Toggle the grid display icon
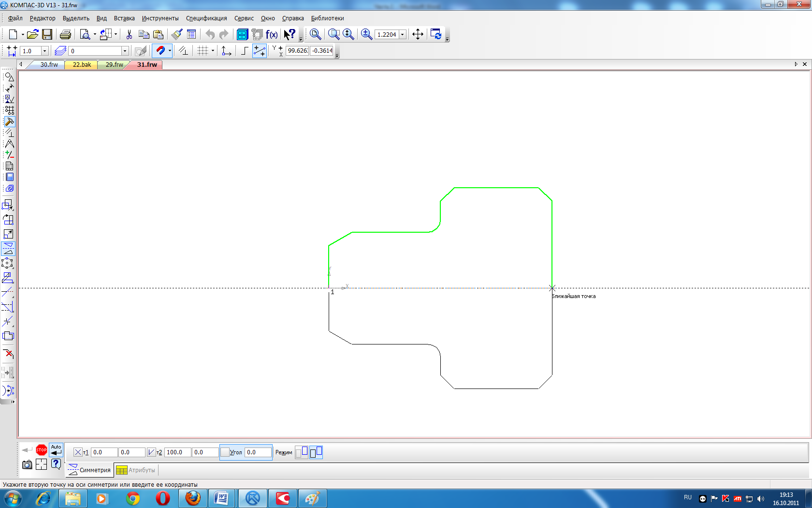812x508 pixels. [x=203, y=51]
